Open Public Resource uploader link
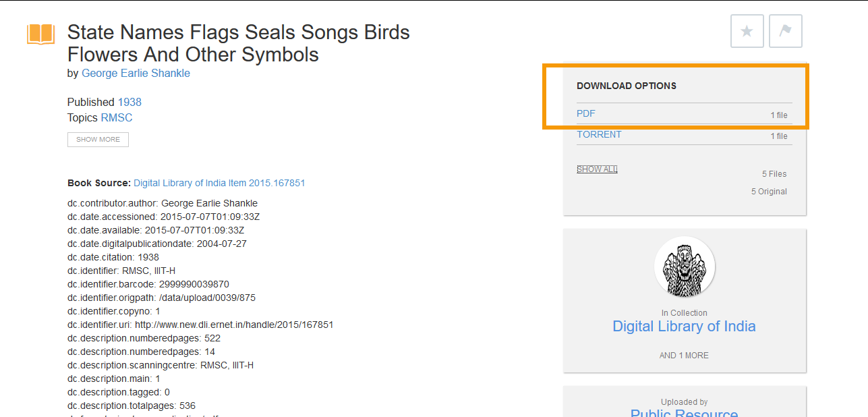The width and height of the screenshot is (868, 417). coord(684,412)
